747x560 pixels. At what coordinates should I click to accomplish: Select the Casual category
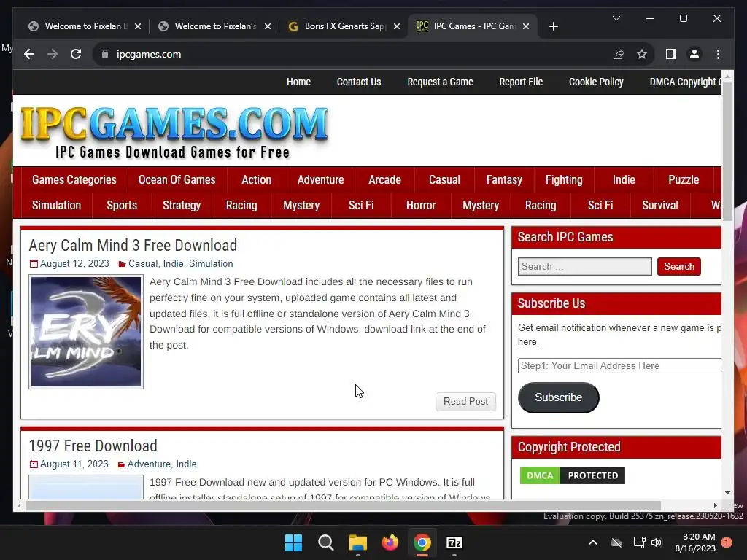[x=444, y=179]
